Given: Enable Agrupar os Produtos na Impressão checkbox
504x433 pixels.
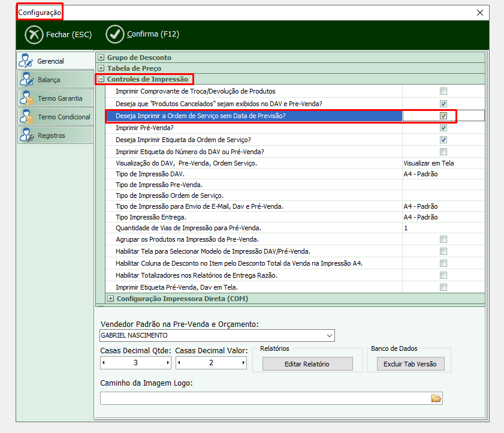Looking at the screenshot, I should click(443, 239).
